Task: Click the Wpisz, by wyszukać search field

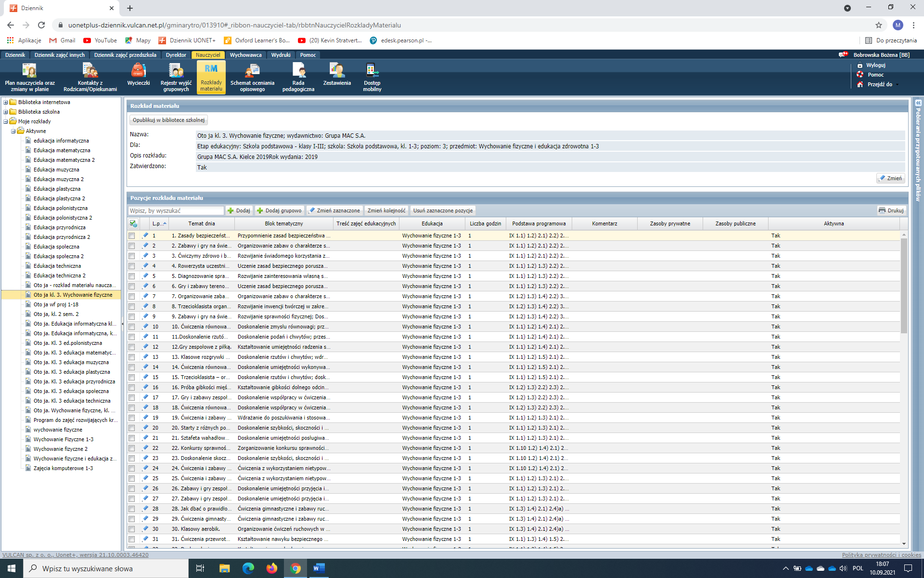Action: click(x=176, y=210)
